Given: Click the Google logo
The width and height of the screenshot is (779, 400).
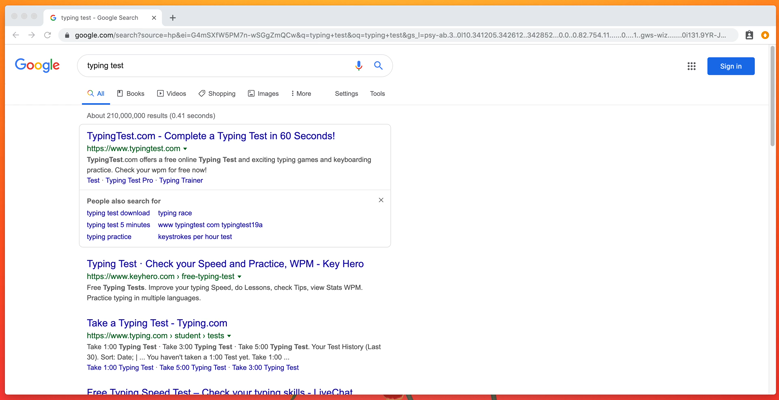Looking at the screenshot, I should coord(38,66).
